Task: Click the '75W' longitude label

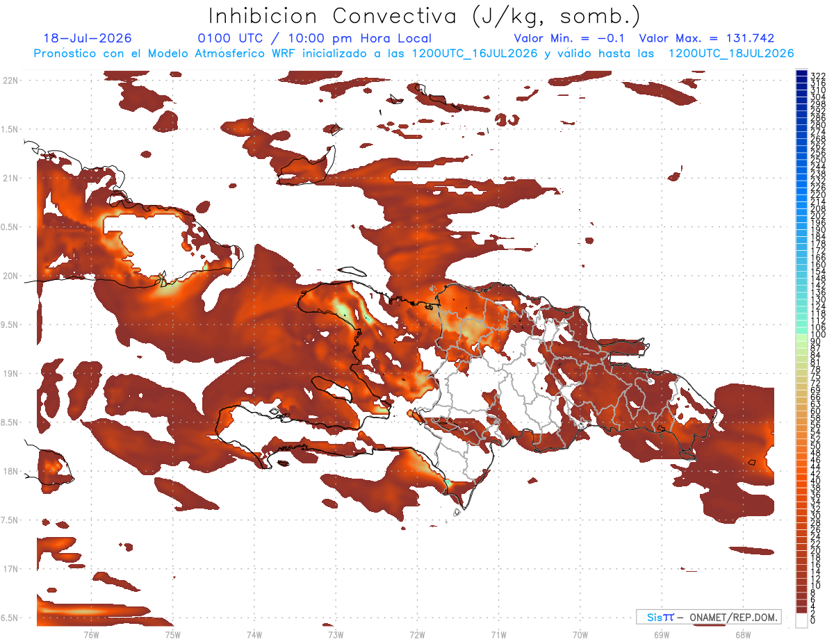Action: click(173, 634)
